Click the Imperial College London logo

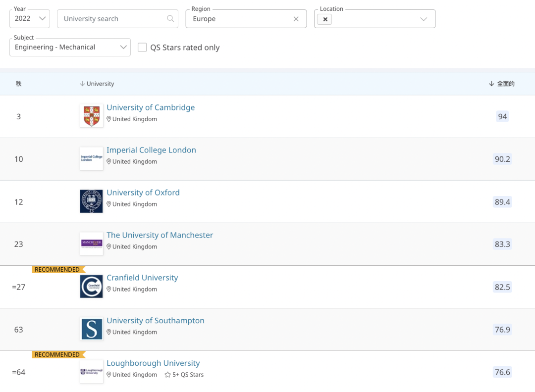[x=91, y=158]
